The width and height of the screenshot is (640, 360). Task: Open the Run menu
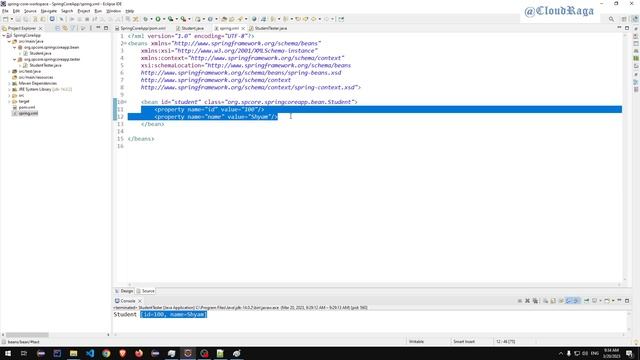98,11
